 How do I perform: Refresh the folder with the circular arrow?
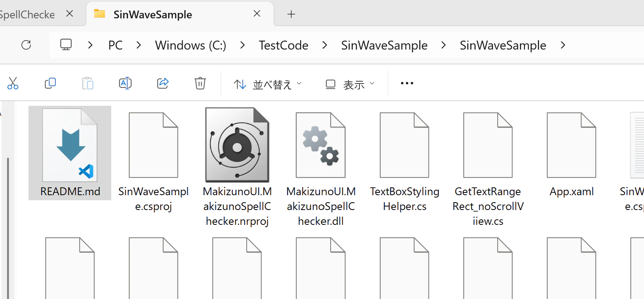(x=26, y=45)
